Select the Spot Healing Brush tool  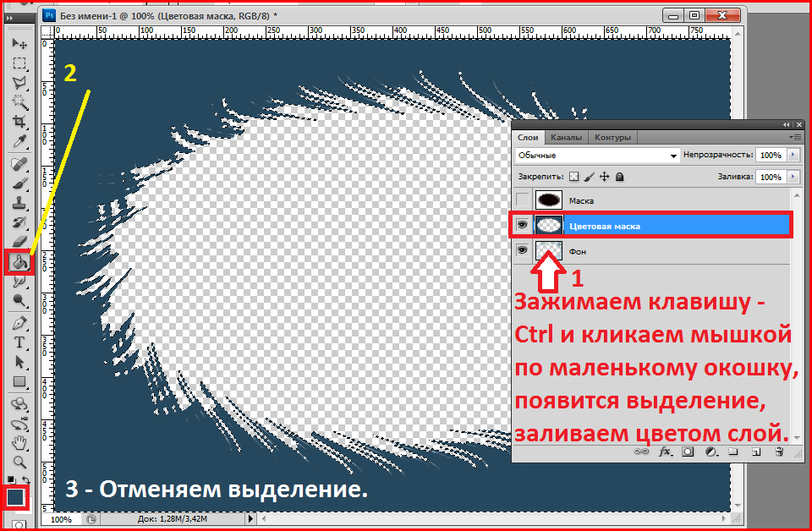19,165
